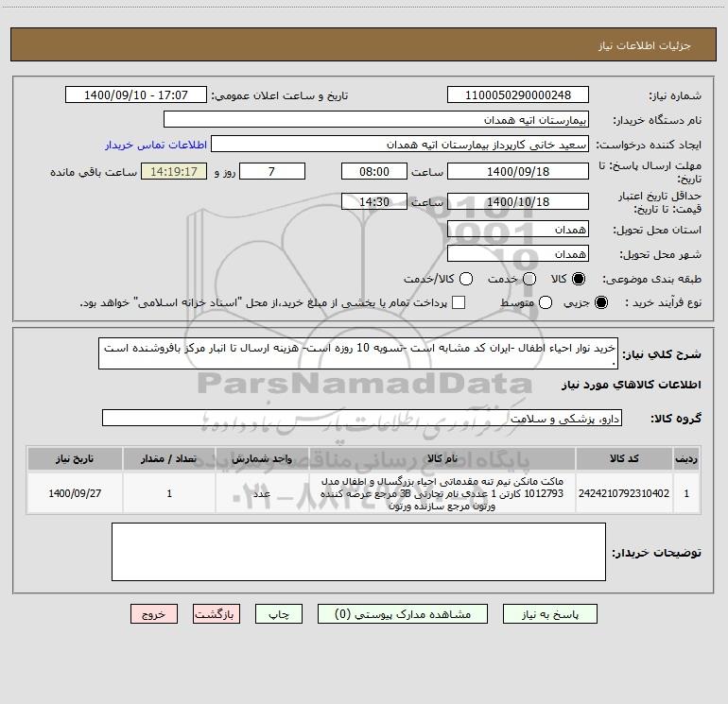The image size is (728, 704).
Task: Select the خدمت radio button
Action: (x=529, y=279)
